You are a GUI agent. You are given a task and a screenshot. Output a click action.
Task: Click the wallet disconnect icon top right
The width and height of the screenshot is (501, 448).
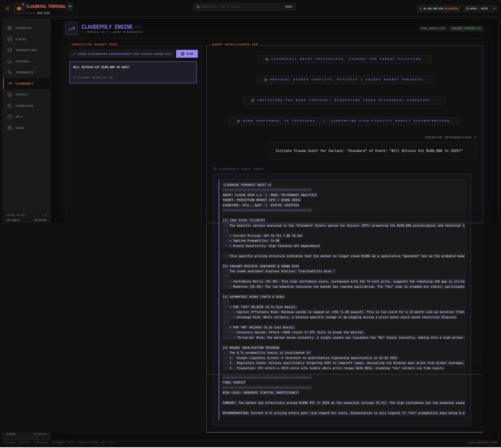pyautogui.click(x=495, y=8)
